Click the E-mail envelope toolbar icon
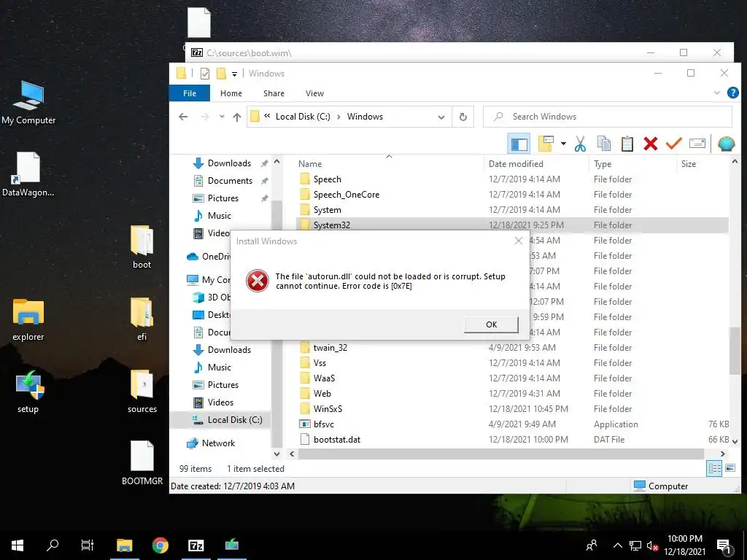The width and height of the screenshot is (747, 560). pyautogui.click(x=697, y=144)
